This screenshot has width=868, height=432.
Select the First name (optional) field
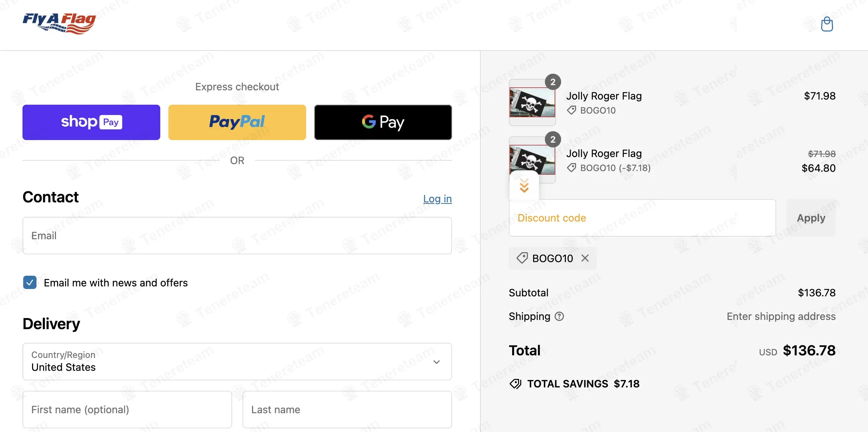pos(127,410)
